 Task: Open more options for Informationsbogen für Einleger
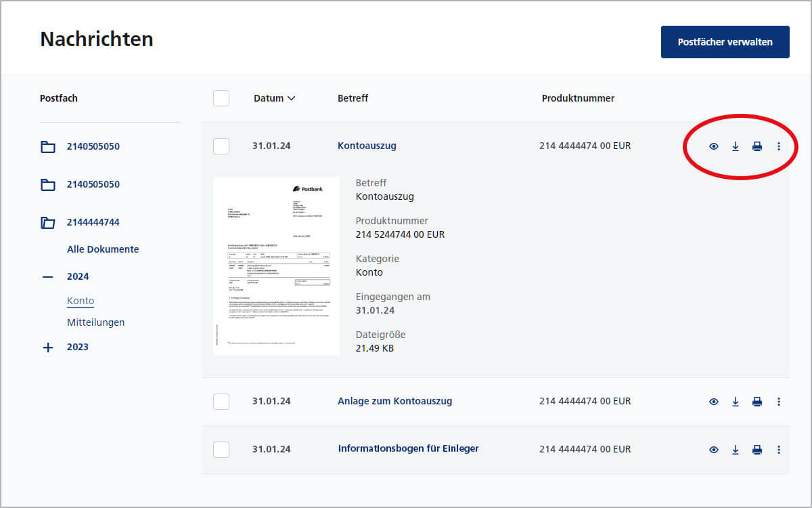coord(779,450)
